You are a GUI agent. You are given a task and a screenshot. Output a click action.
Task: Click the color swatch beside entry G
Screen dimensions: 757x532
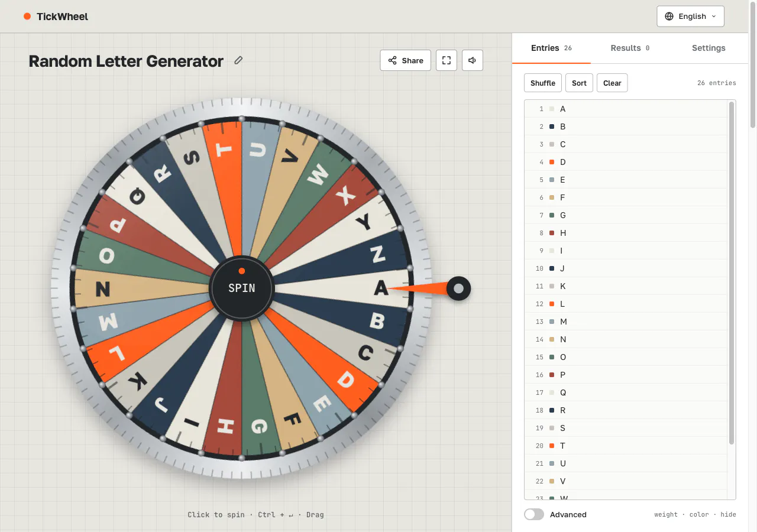click(x=552, y=215)
